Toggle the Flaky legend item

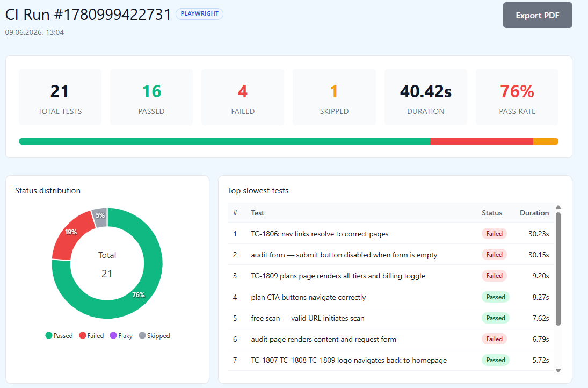121,335
